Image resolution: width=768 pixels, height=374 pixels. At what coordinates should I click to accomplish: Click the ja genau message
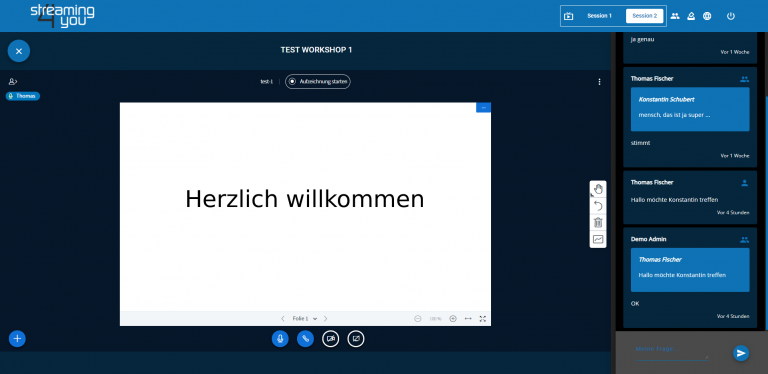642,39
